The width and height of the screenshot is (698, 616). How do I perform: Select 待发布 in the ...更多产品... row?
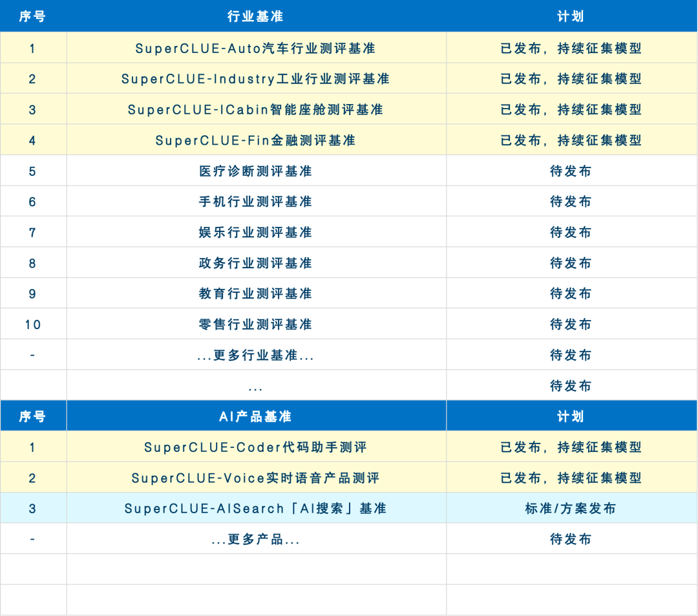571,539
